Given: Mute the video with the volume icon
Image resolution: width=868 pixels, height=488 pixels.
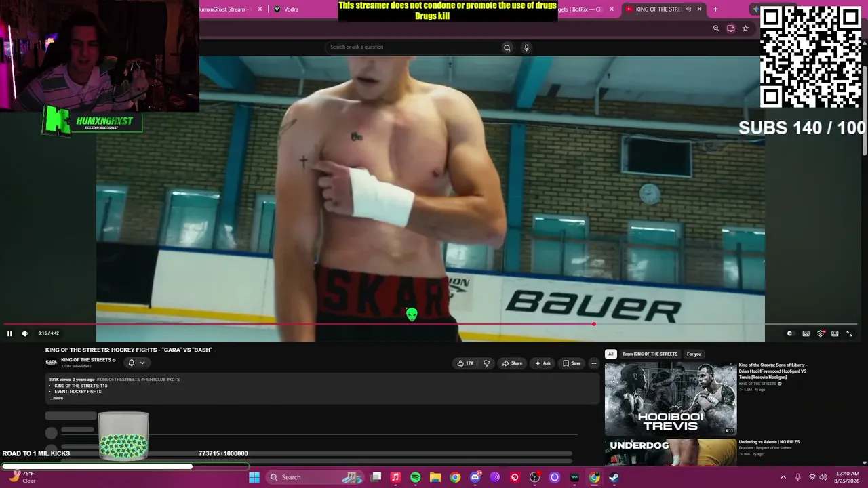Looking at the screenshot, I should click(x=25, y=333).
